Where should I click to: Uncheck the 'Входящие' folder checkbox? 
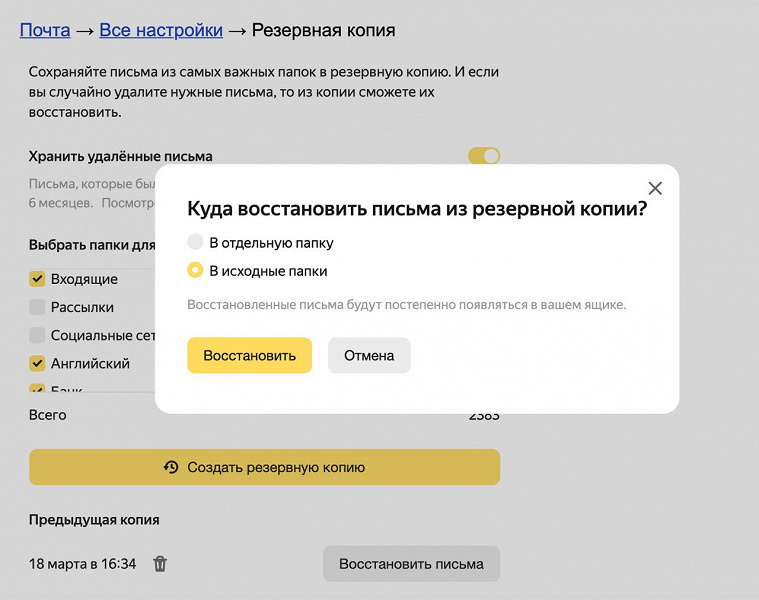tap(37, 279)
